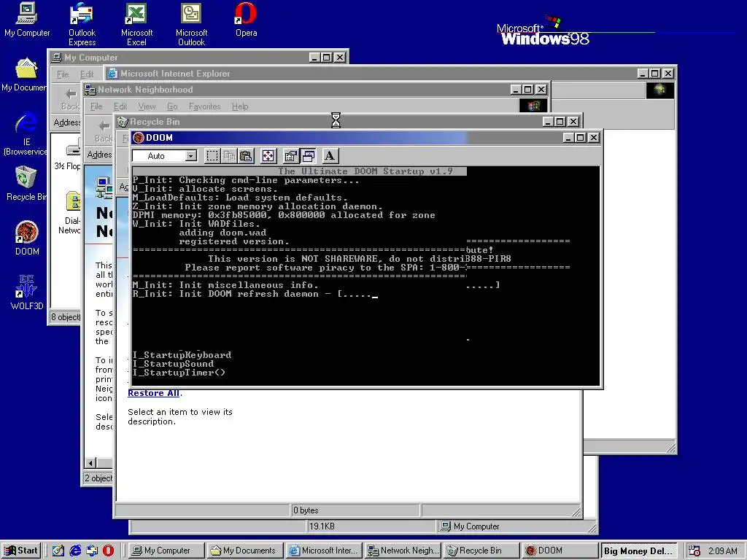Switch to Microsoft Inter... taskbar button
The image size is (747, 560).
[x=323, y=551]
